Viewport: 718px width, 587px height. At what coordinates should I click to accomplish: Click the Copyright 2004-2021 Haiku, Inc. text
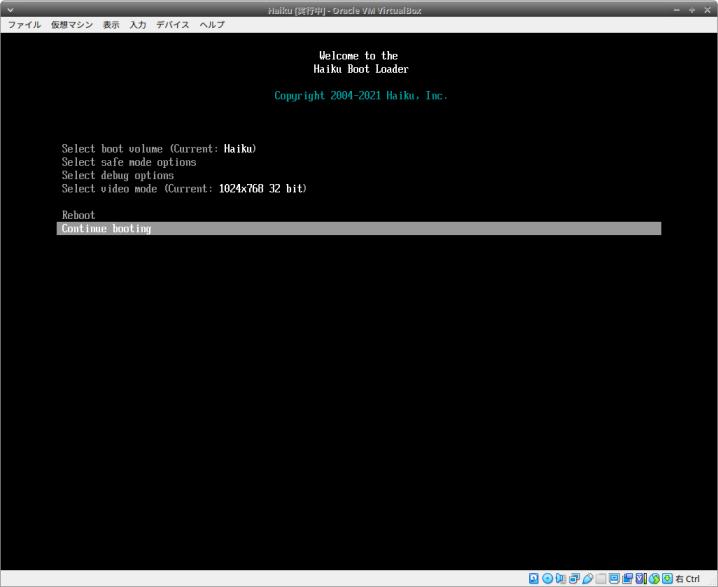[x=361, y=96]
